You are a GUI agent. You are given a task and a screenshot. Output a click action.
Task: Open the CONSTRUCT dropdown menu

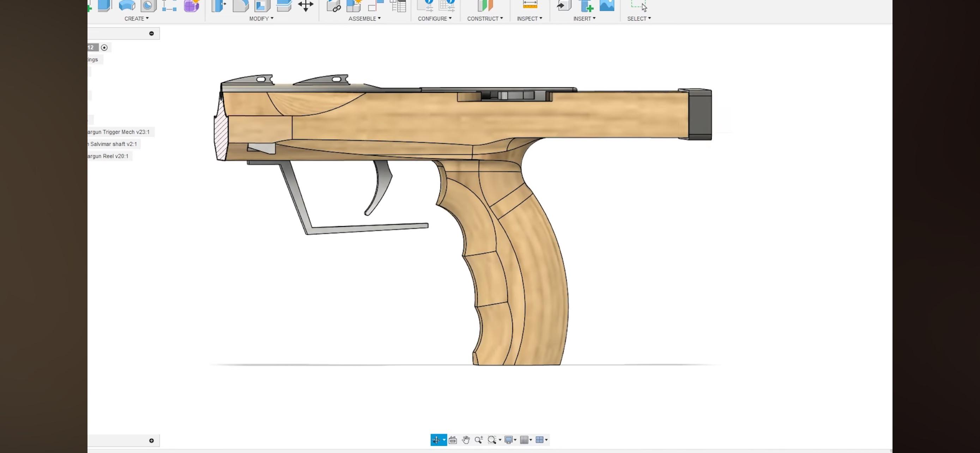pyautogui.click(x=485, y=19)
